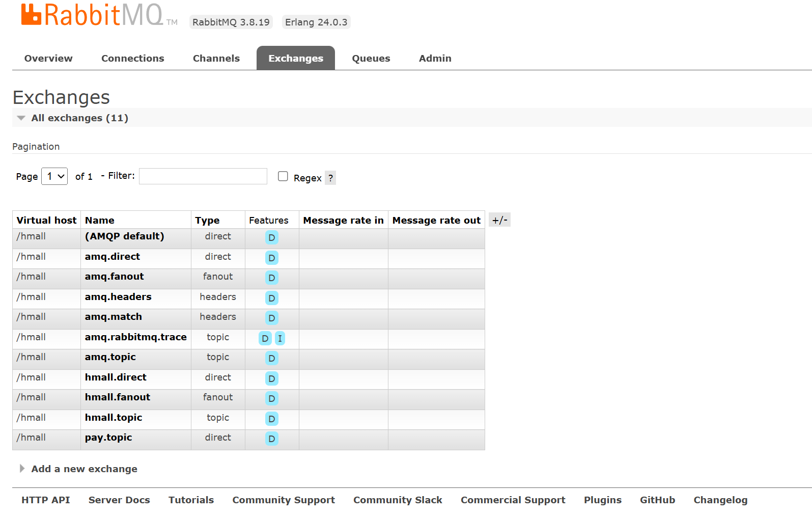Click the D badge in hmall.direct row
This screenshot has width=812, height=517.
click(272, 378)
